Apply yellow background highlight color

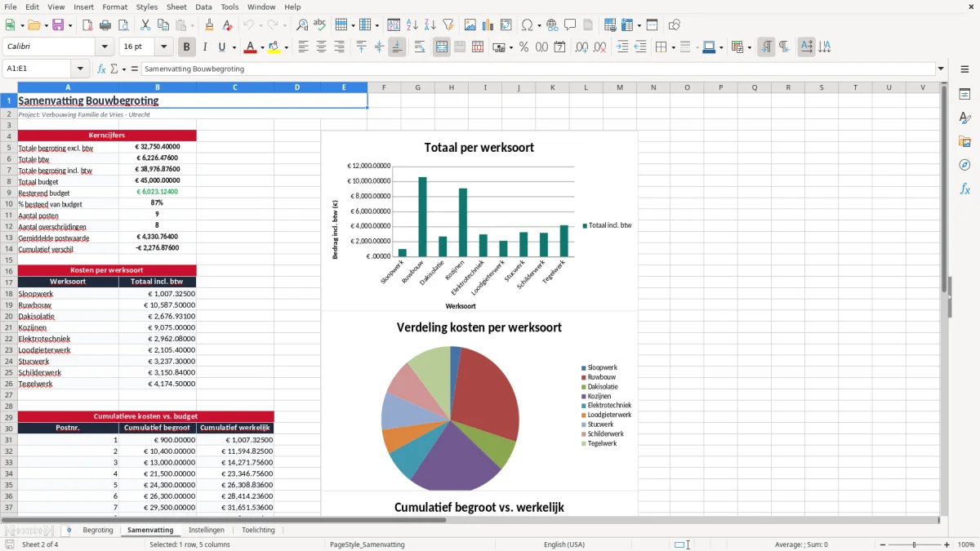pos(275,47)
